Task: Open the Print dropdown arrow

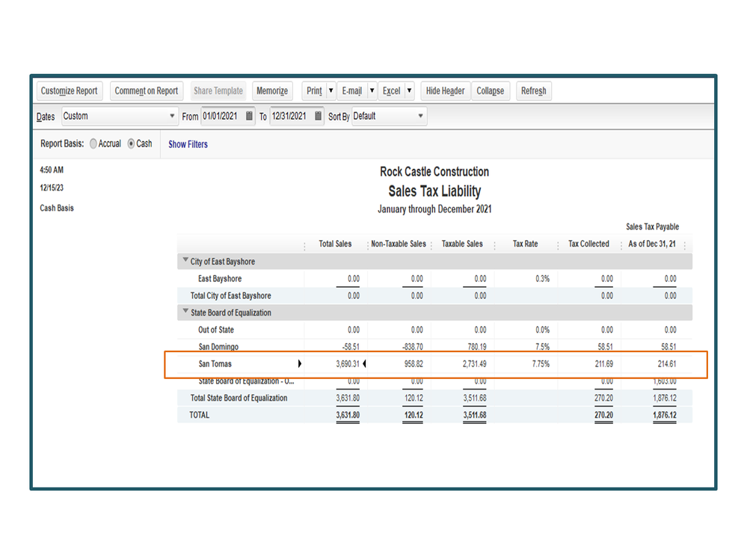Action: (x=331, y=91)
